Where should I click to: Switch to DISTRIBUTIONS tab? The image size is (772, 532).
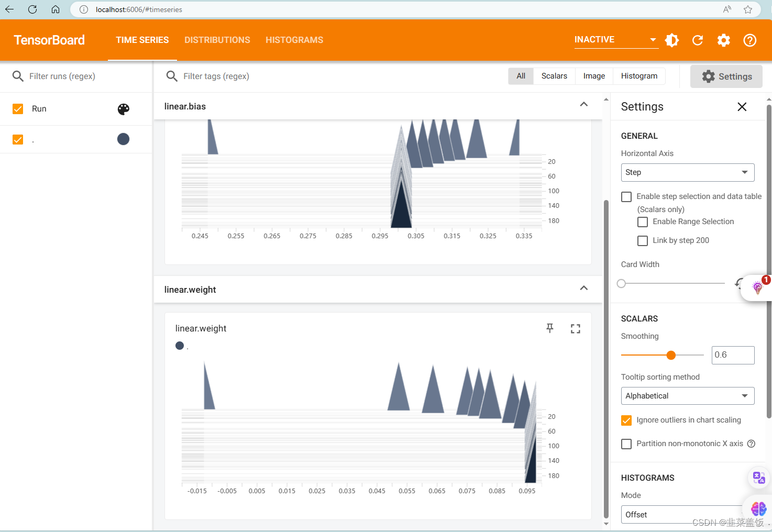[x=217, y=40]
